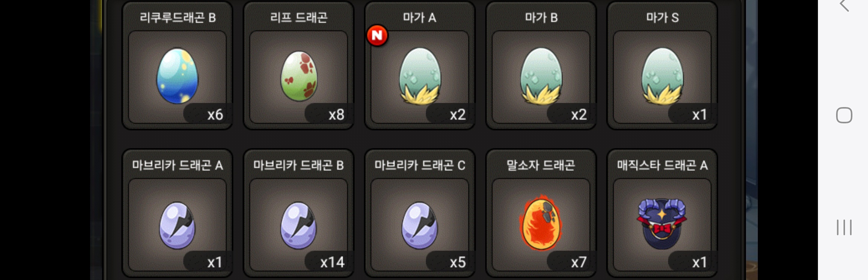Click the red N new badge
The height and width of the screenshot is (280, 868).
point(377,36)
